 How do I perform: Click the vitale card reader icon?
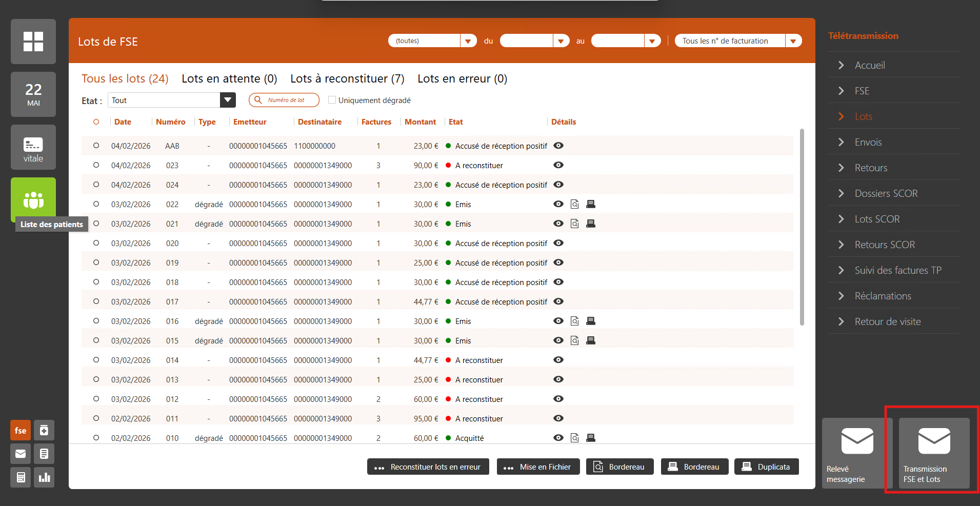33,147
